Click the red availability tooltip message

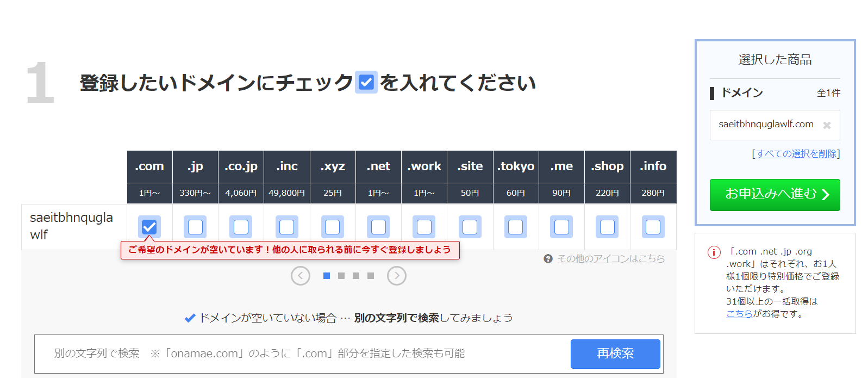[290, 250]
